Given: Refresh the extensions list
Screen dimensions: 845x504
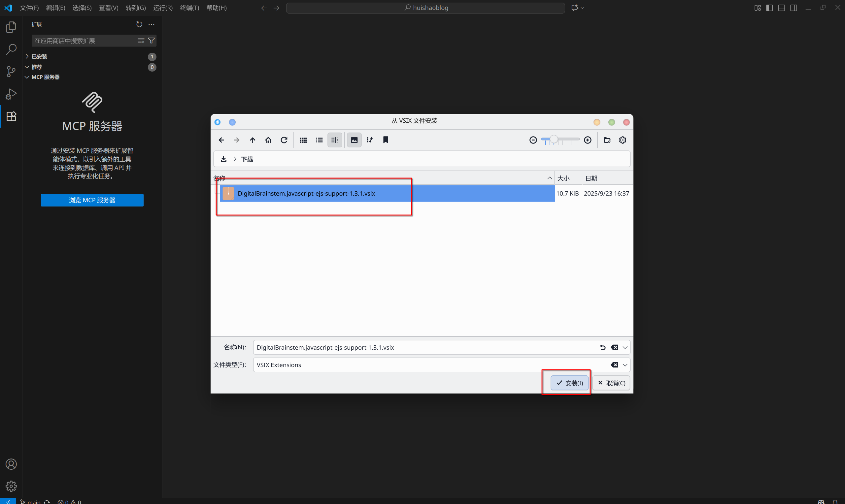Looking at the screenshot, I should (x=139, y=24).
